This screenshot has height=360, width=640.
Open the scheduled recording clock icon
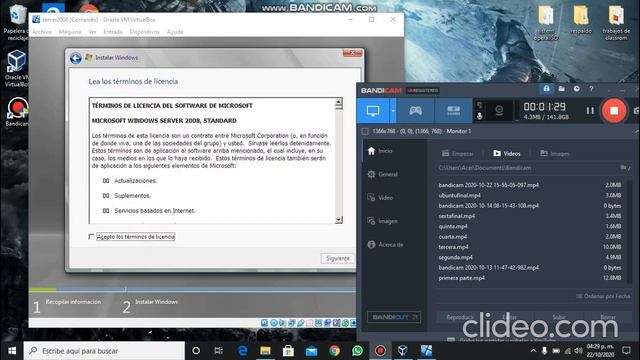tap(576, 89)
